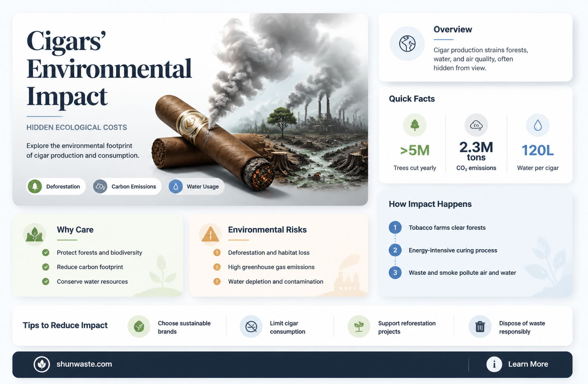Click the shunwaste leaf logo icon
The width and height of the screenshot is (588, 384).
click(x=42, y=364)
